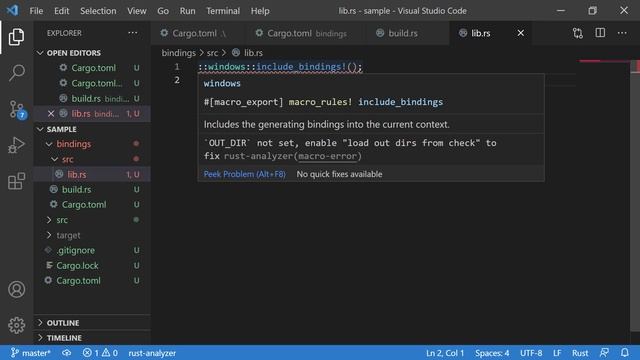
Task: Open the Accounts menu icon
Action: point(16,289)
